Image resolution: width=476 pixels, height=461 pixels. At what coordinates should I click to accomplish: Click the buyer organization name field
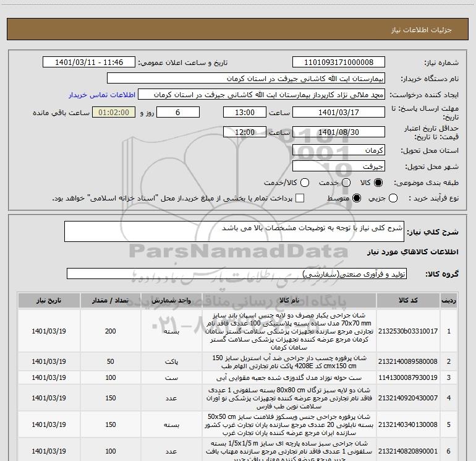[246, 79]
